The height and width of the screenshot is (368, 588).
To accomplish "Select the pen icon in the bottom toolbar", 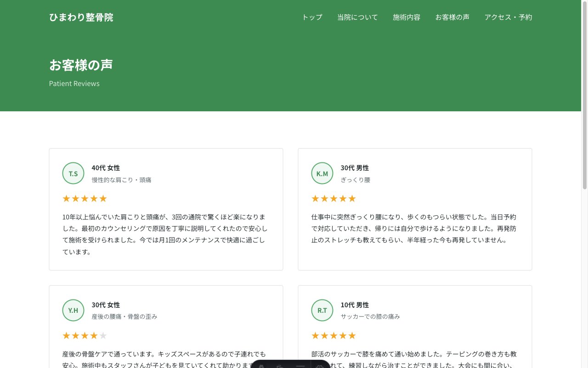I will point(279,367).
